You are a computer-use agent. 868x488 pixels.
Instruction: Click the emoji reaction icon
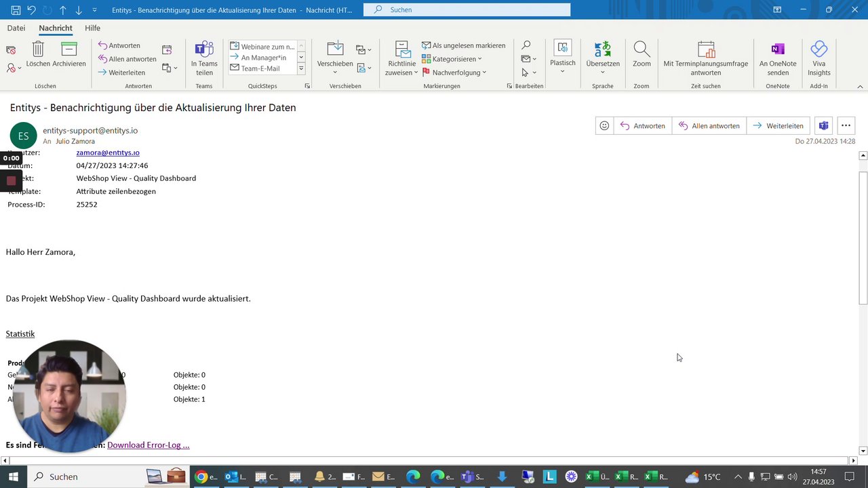pos(604,125)
